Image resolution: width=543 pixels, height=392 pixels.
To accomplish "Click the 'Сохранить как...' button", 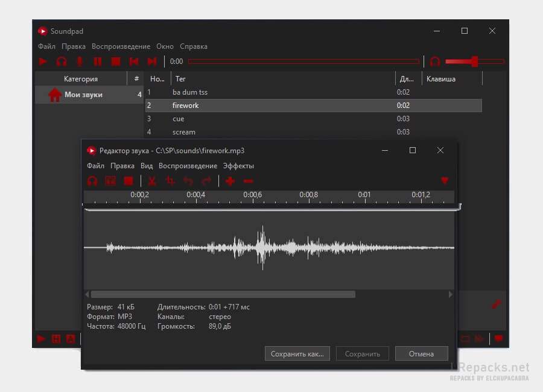I will (297, 353).
